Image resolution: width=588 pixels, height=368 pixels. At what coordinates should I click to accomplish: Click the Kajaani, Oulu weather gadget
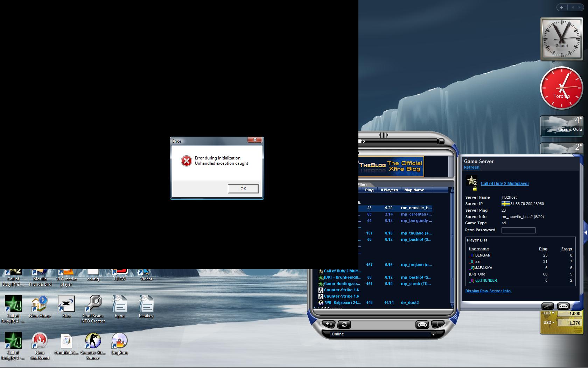click(x=562, y=126)
